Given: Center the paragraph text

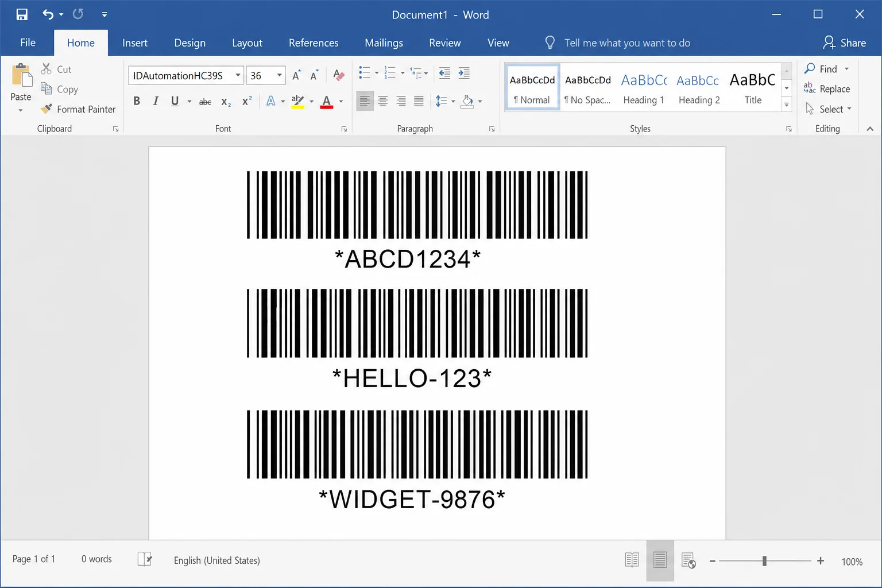Looking at the screenshot, I should pyautogui.click(x=383, y=101).
